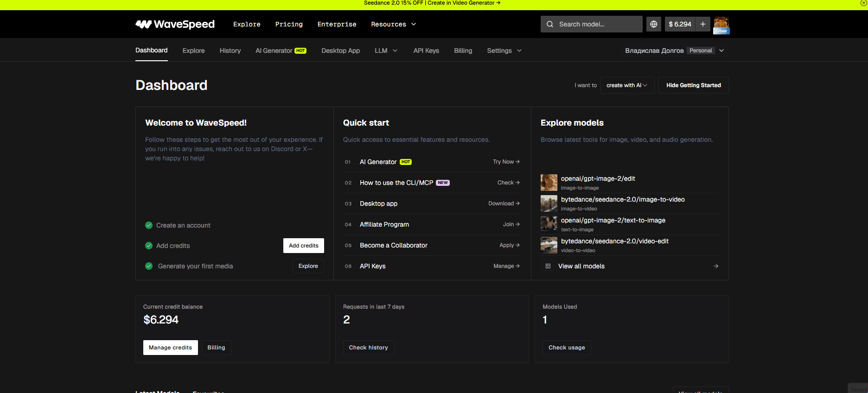Expand the Resources menu

click(394, 24)
